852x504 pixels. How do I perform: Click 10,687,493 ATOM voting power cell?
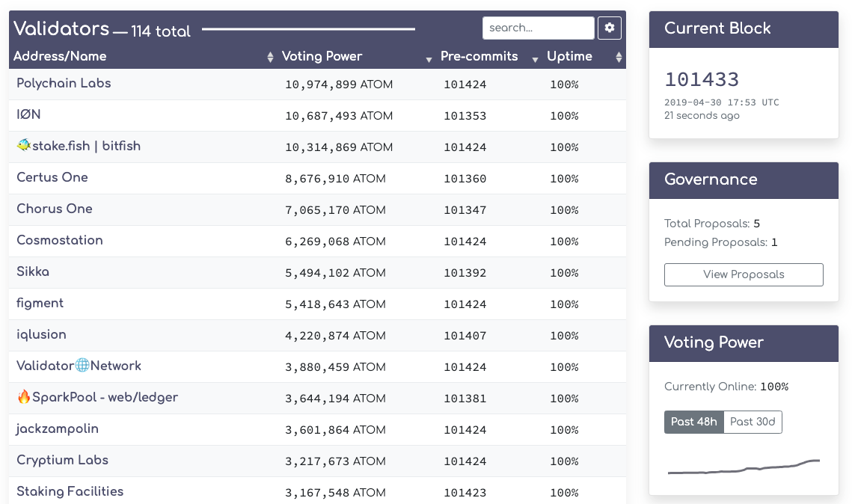339,116
